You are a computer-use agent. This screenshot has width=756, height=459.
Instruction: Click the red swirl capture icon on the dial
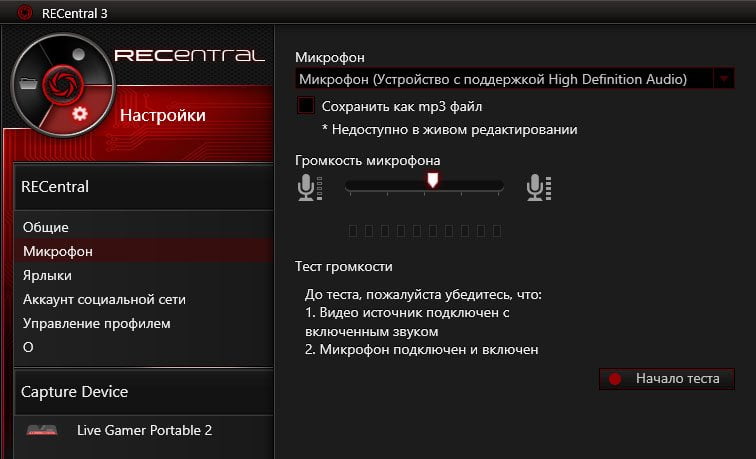(63, 85)
